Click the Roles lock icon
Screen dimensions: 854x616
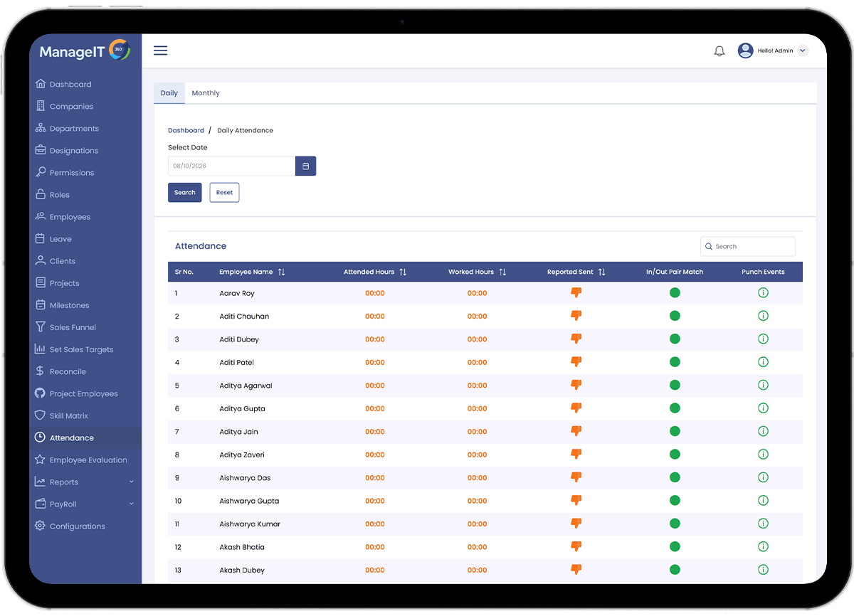[41, 194]
